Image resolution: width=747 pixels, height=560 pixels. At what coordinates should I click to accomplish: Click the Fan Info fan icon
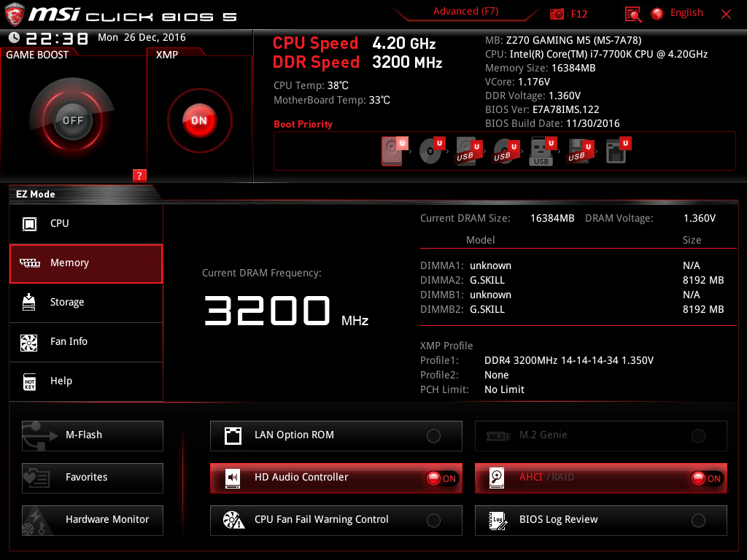coord(29,342)
